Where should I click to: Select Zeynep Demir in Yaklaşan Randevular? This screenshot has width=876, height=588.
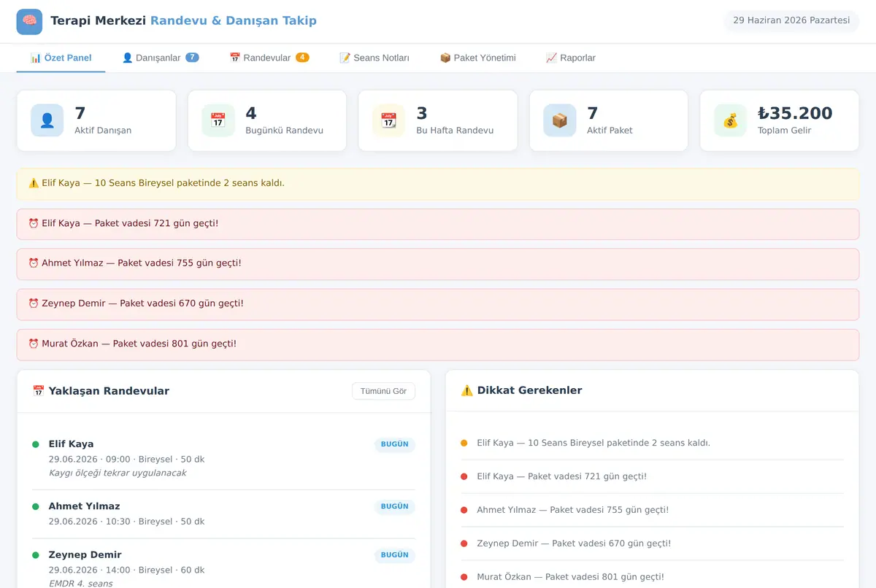[85, 555]
